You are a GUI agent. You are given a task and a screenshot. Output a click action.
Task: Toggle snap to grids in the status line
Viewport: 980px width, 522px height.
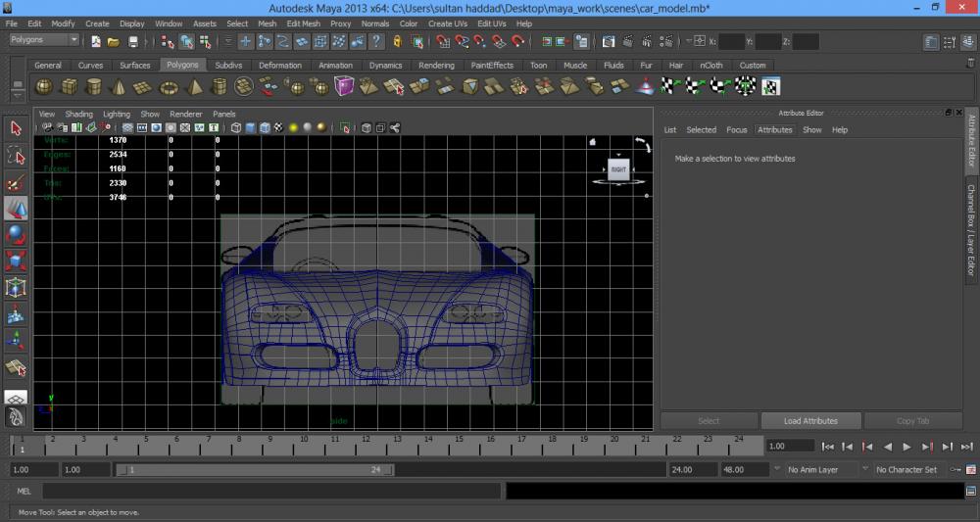(442, 41)
